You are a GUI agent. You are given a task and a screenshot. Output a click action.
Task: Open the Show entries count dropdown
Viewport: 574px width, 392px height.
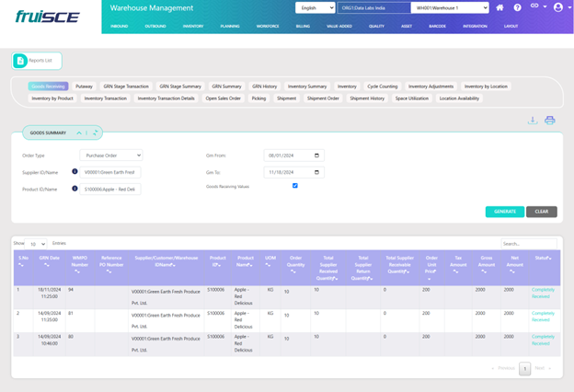tap(37, 244)
